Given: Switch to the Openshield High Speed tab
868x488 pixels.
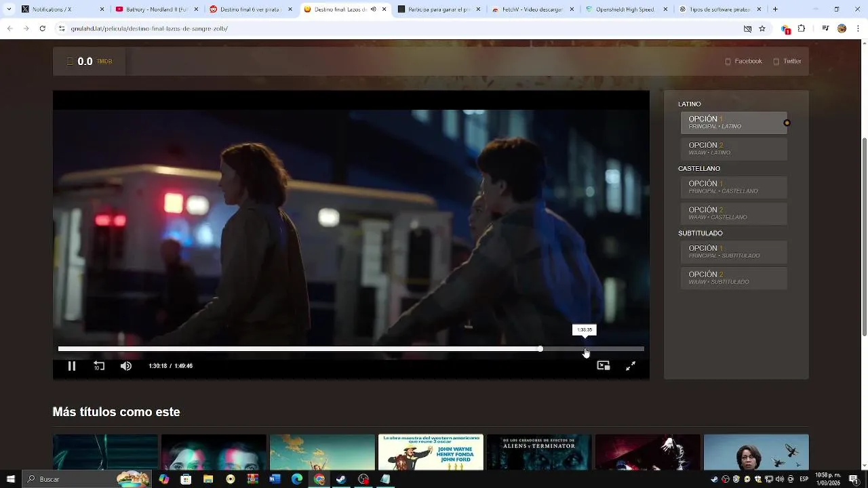Looking at the screenshot, I should pyautogui.click(x=627, y=9).
